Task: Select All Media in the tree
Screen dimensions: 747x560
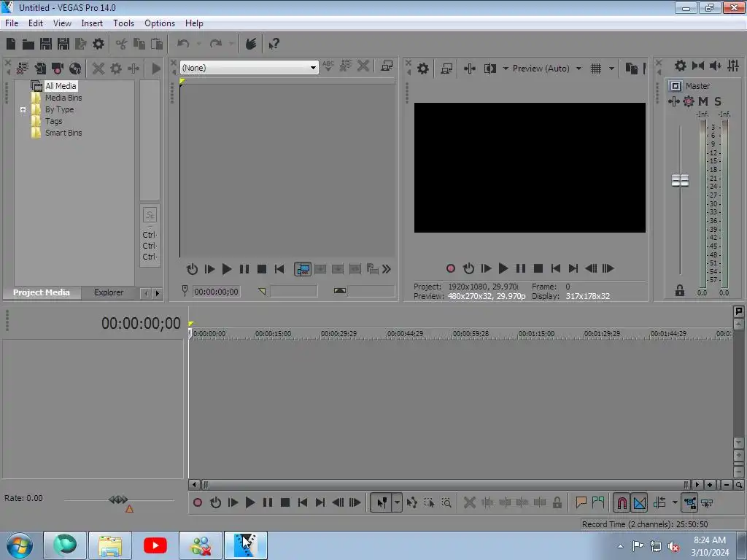Action: [x=61, y=86]
